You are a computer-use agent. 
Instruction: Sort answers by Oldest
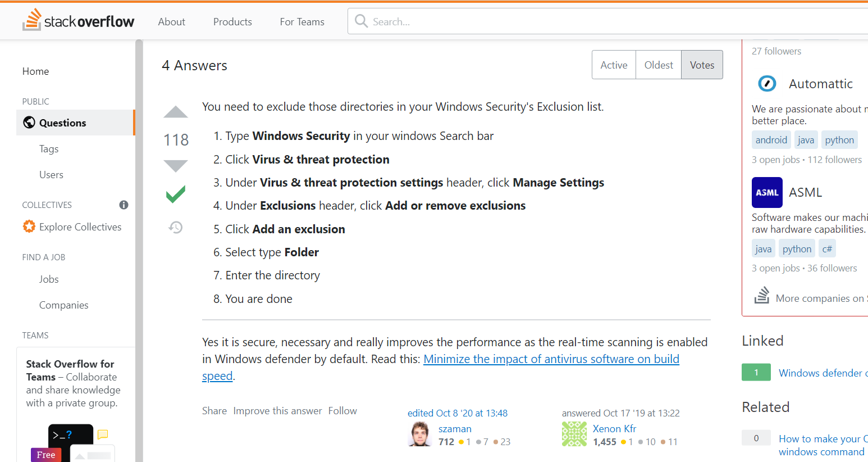pyautogui.click(x=659, y=65)
